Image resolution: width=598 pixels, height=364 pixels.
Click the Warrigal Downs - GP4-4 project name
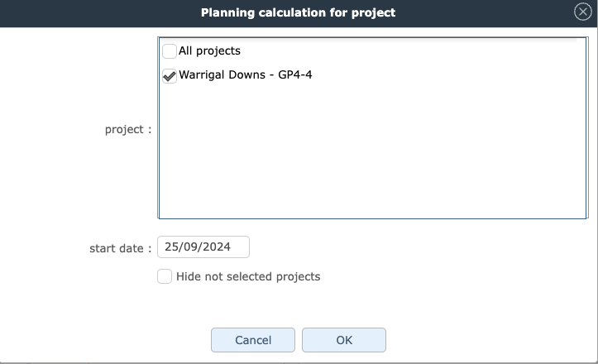pyautogui.click(x=245, y=75)
